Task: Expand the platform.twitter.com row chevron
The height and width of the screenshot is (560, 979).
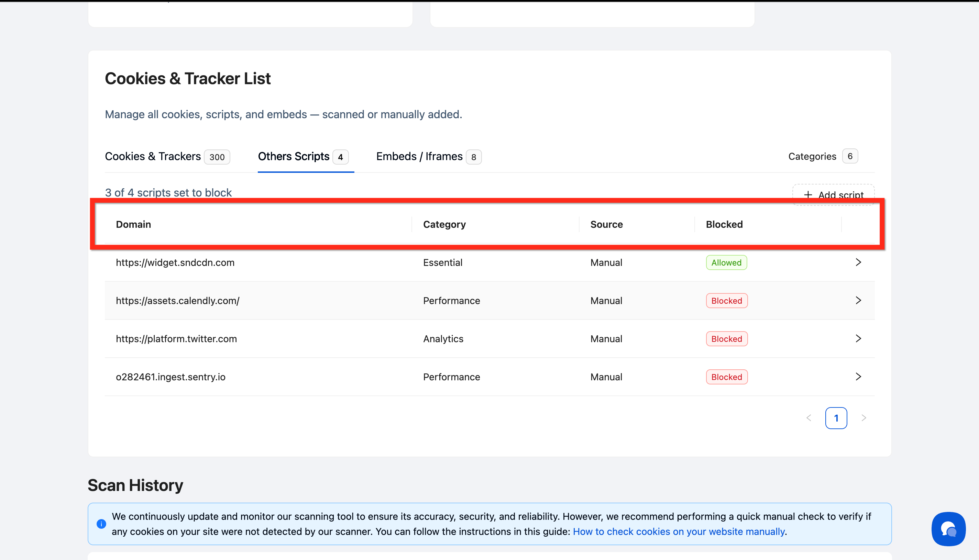Action: click(x=858, y=338)
